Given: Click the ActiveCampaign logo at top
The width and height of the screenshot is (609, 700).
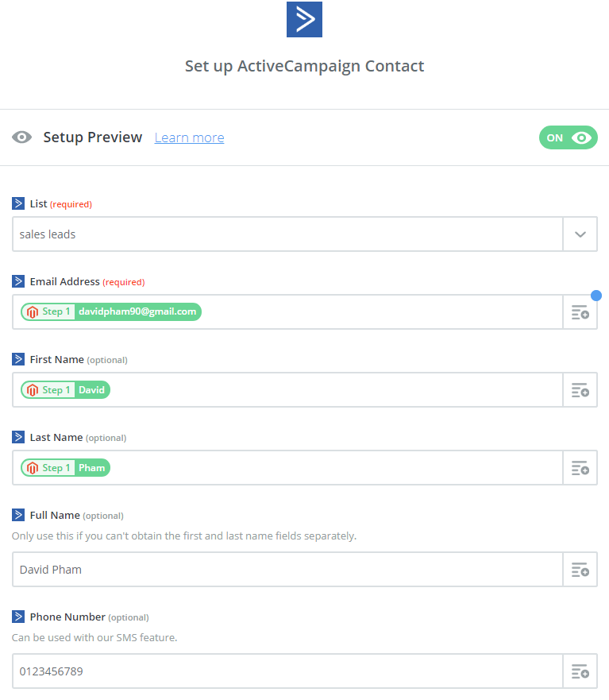Looking at the screenshot, I should point(304,19).
